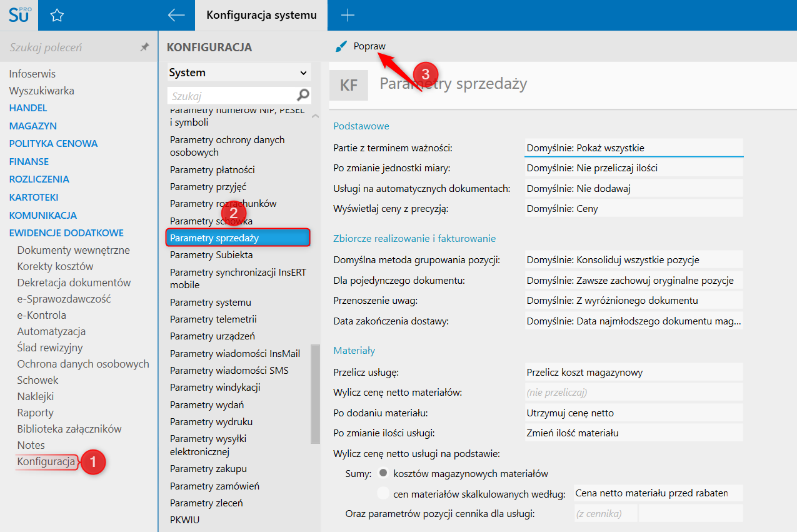Select 'Parametry sprzedaży' in the configuration list

(238, 238)
